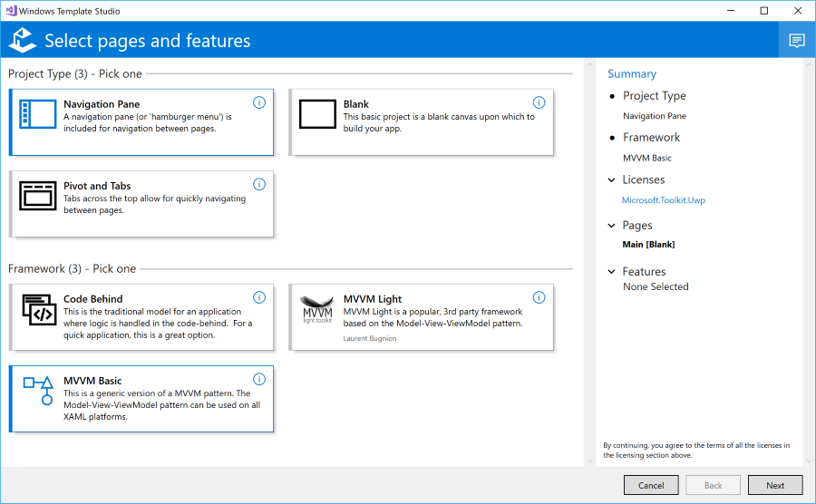Click the feedback icon in header
The width and height of the screenshot is (816, 504).
point(797,40)
